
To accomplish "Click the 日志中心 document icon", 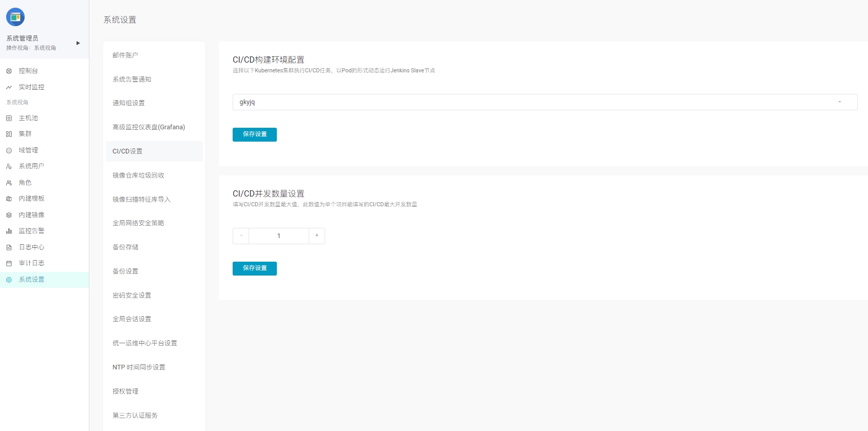I will [x=9, y=247].
